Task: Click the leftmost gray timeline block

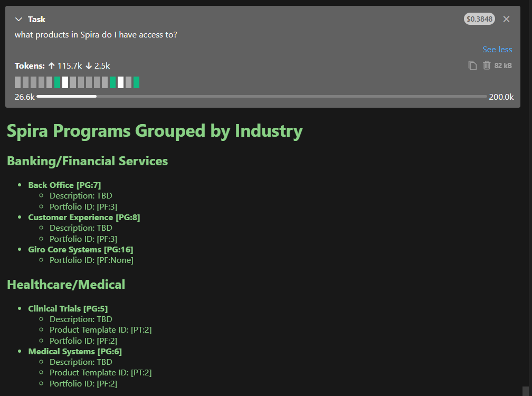Action: point(18,82)
